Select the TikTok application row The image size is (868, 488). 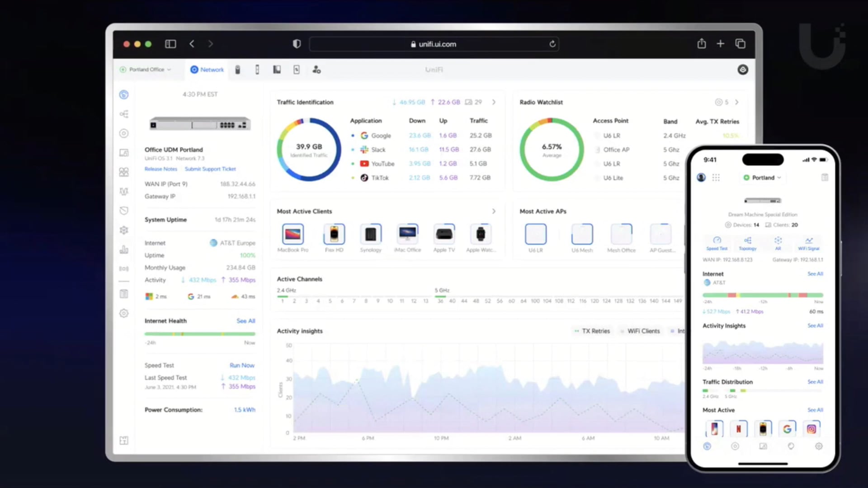(421, 178)
